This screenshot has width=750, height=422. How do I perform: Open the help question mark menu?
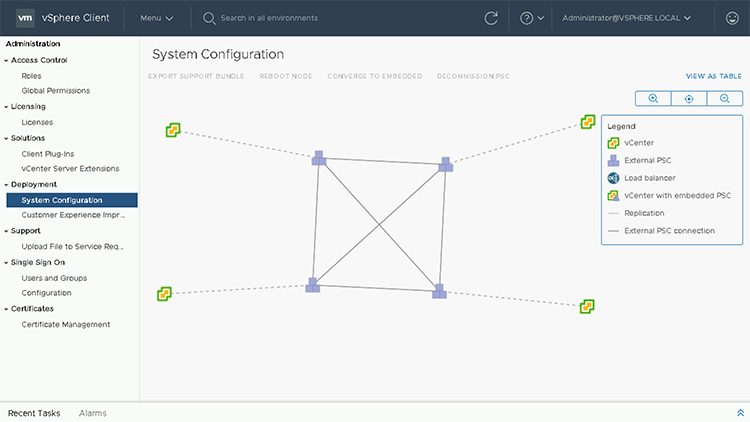[x=532, y=18]
